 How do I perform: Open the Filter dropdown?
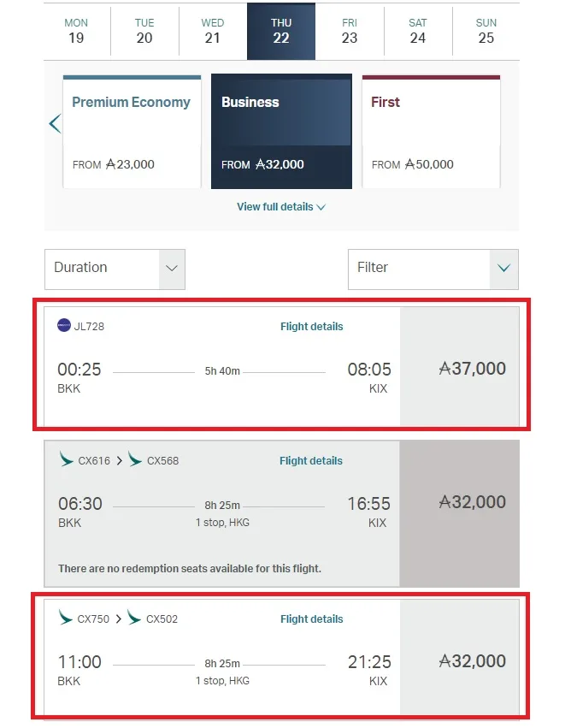click(433, 269)
